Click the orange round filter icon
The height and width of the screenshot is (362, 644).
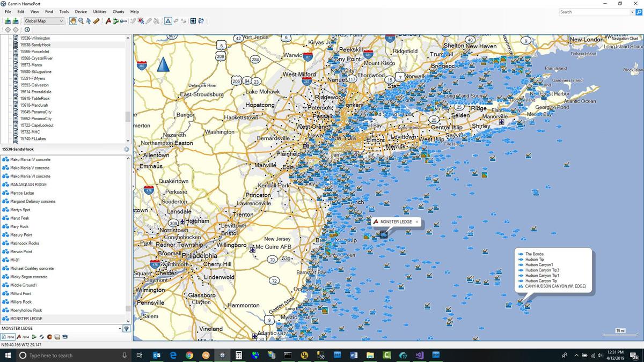49,337
